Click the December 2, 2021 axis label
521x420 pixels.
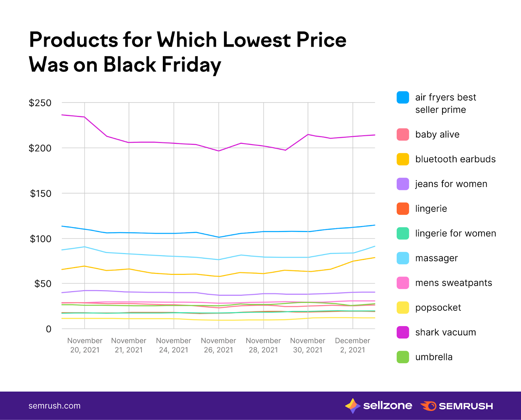coord(352,345)
